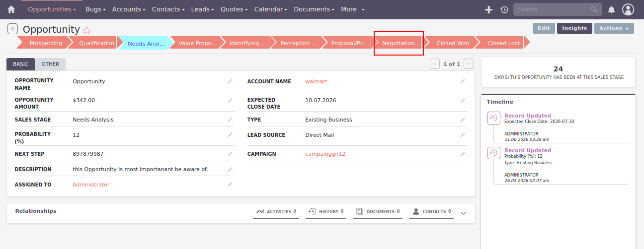
Task: Open the Bugs menu dropdown
Action: (x=95, y=9)
